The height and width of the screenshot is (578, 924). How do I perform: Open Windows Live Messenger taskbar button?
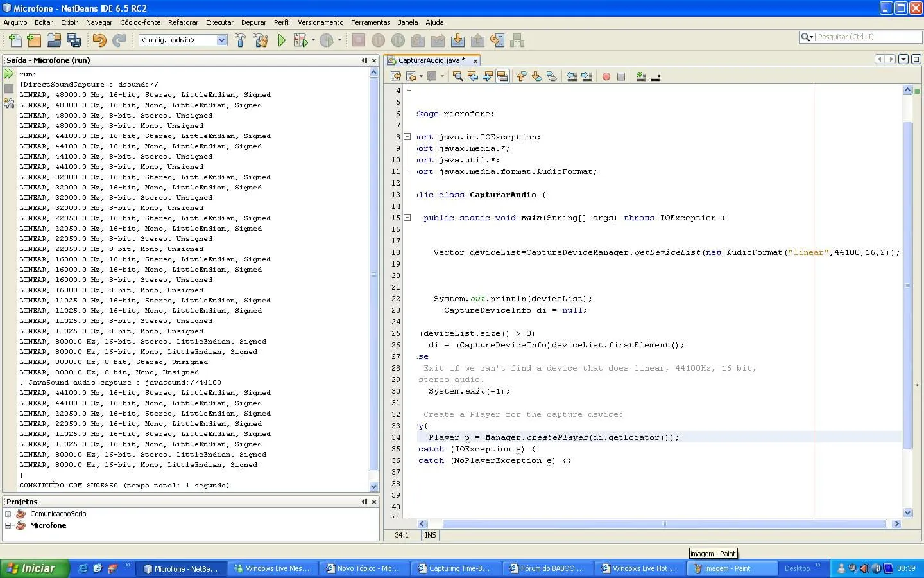click(272, 568)
